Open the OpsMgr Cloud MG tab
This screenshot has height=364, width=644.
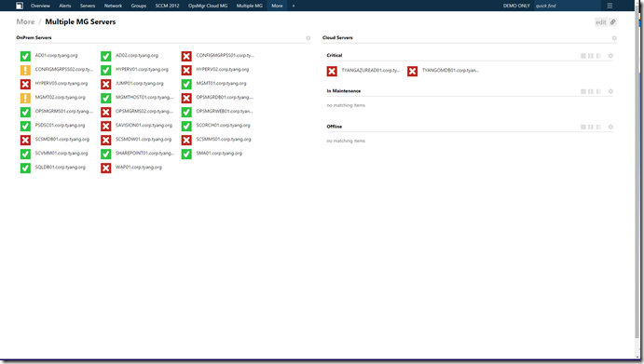[208, 6]
